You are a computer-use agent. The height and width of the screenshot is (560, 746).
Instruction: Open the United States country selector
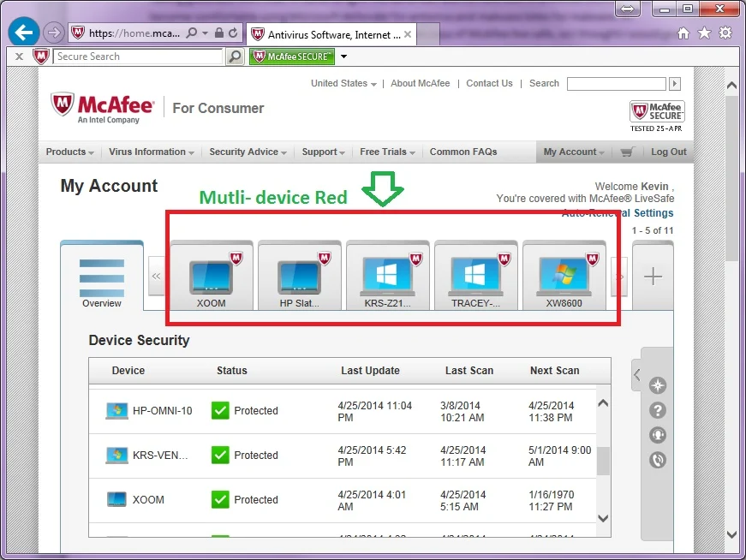pyautogui.click(x=343, y=83)
